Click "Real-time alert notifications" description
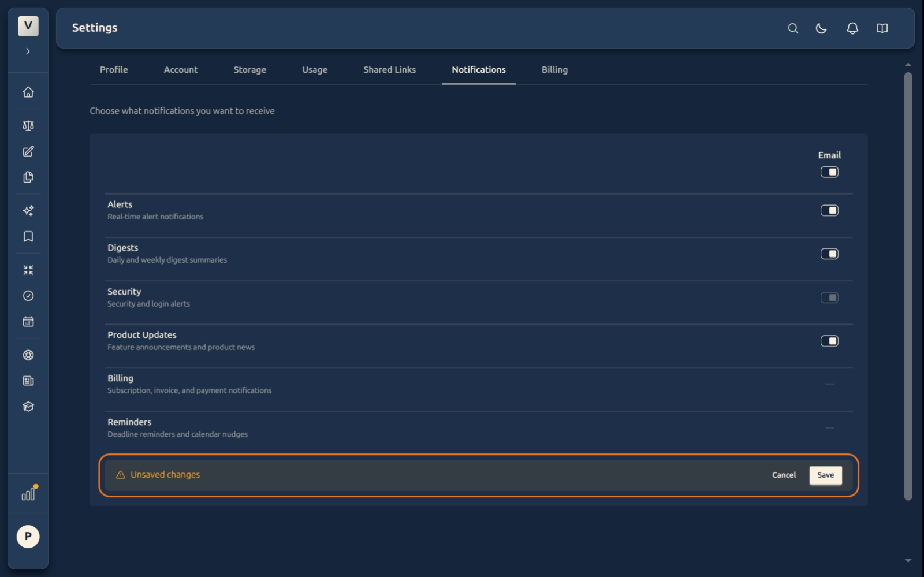Screen dimensions: 924x577 [155, 217]
